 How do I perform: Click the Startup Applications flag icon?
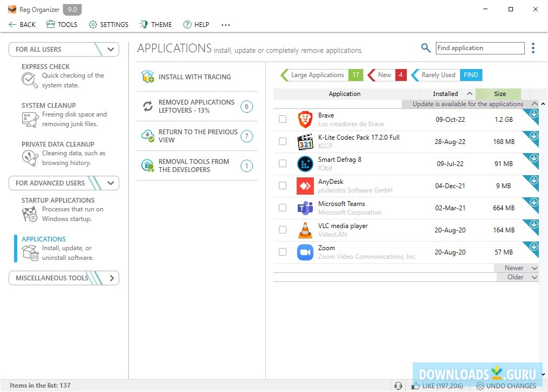pos(30,214)
